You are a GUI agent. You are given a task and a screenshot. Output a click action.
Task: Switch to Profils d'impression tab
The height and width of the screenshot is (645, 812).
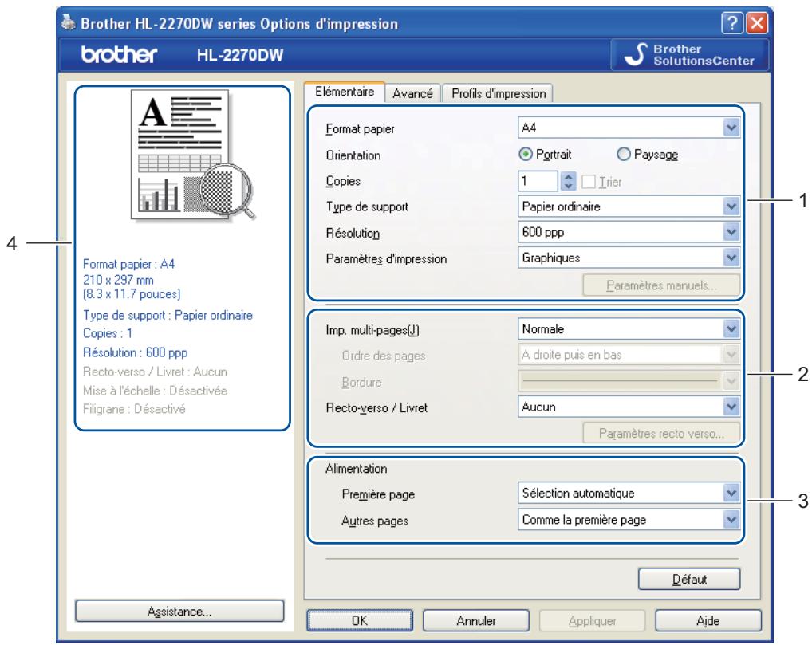click(499, 93)
